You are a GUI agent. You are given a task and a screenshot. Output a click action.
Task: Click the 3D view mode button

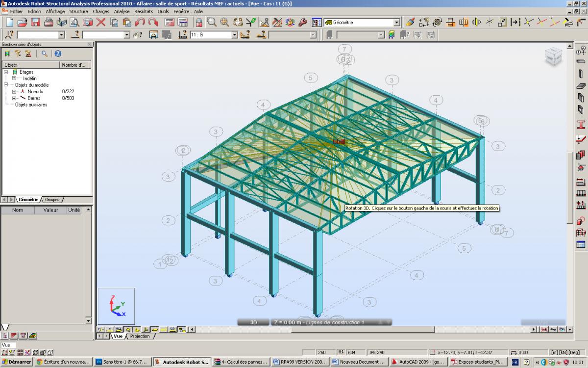coord(254,322)
